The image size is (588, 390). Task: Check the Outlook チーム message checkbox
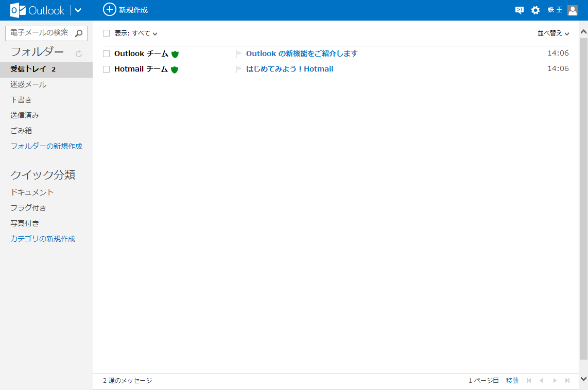(x=107, y=54)
